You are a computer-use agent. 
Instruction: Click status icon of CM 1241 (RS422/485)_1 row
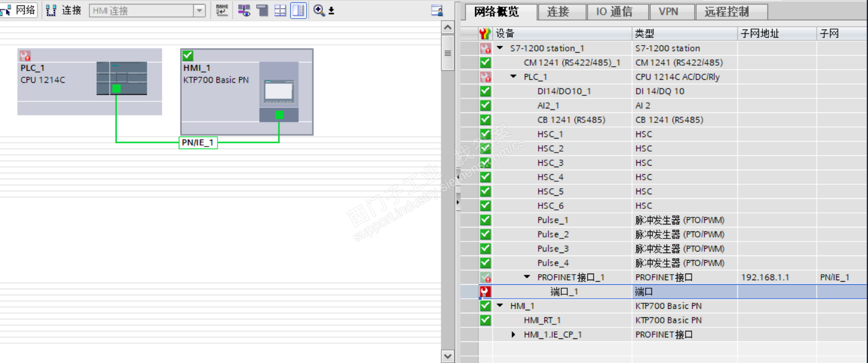point(485,63)
